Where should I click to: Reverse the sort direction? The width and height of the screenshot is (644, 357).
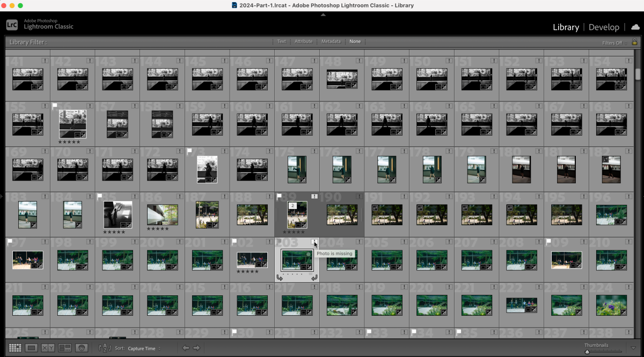pyautogui.click(x=105, y=348)
